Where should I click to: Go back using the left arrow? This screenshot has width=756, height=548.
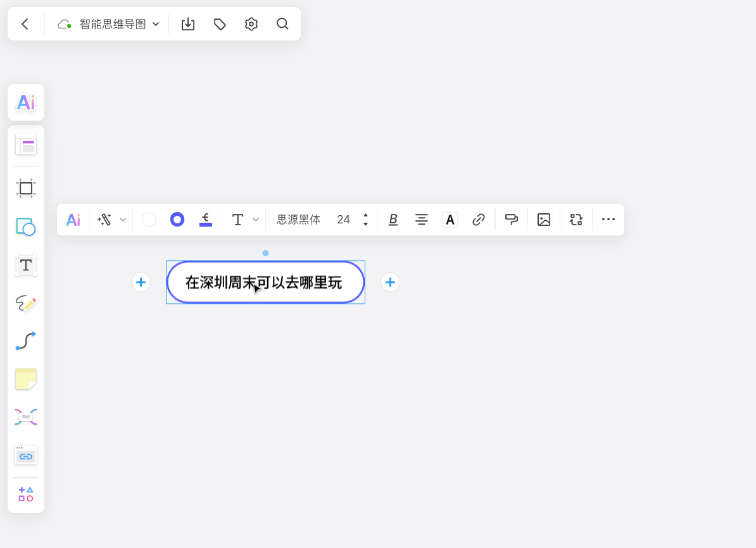coord(25,24)
